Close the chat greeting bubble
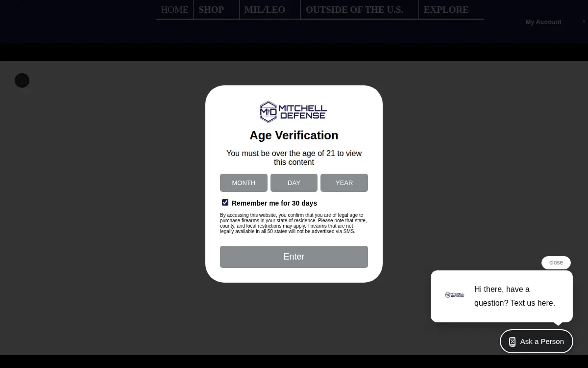The width and height of the screenshot is (588, 368). (x=556, y=263)
